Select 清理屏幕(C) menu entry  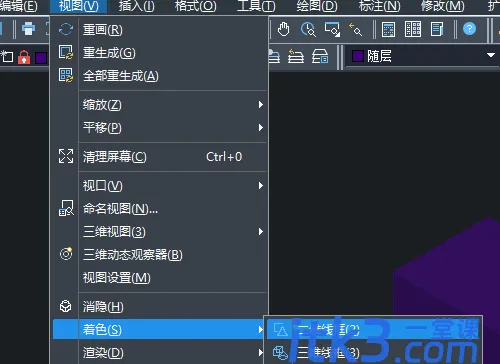(x=159, y=157)
